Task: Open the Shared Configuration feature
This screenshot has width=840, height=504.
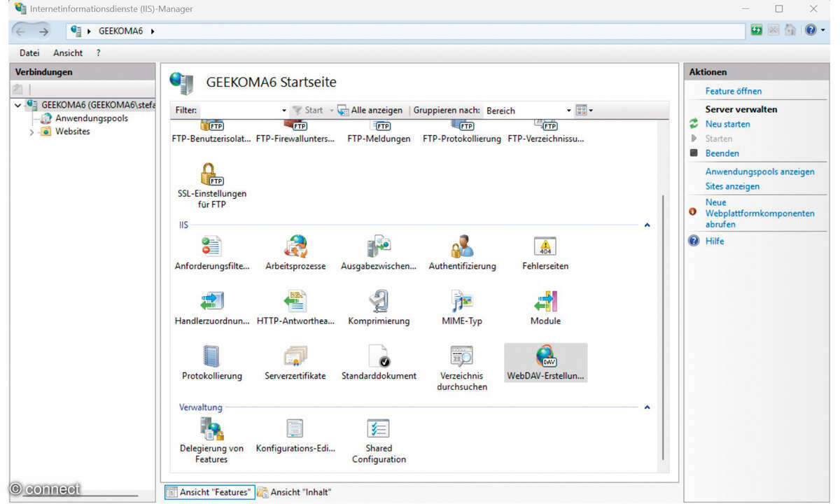Action: click(379, 441)
